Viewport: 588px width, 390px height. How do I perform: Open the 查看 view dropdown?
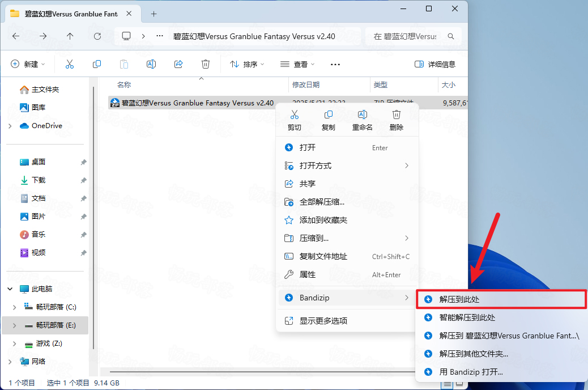click(x=297, y=64)
